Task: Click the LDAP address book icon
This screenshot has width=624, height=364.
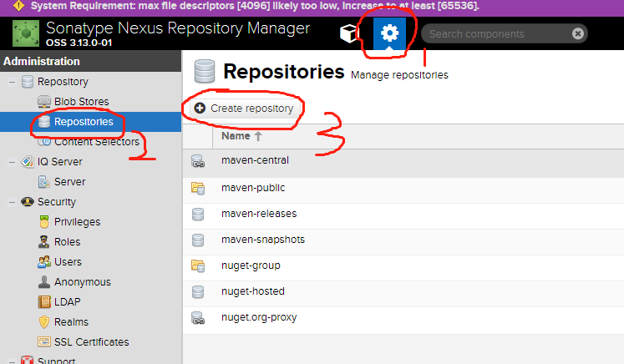Action: (44, 302)
